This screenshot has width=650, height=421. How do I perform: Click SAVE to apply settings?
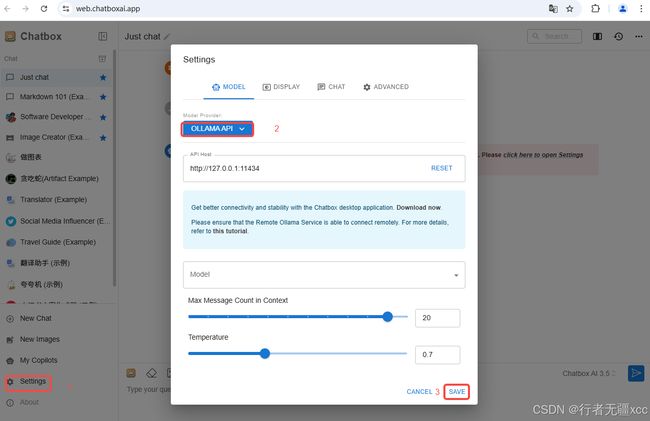point(456,392)
